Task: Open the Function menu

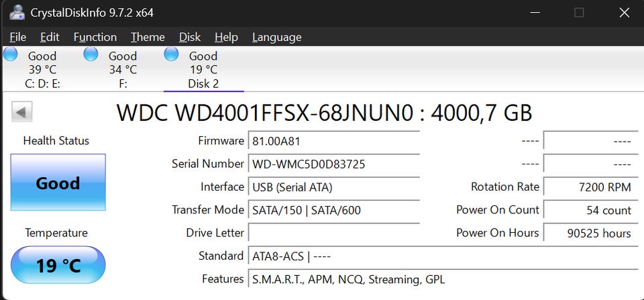Action: tap(95, 37)
